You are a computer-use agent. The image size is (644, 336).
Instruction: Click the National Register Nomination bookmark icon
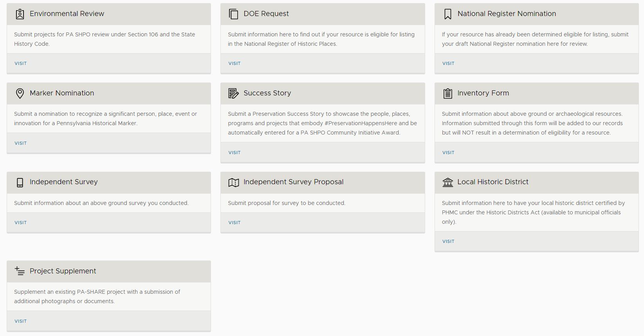click(x=447, y=14)
